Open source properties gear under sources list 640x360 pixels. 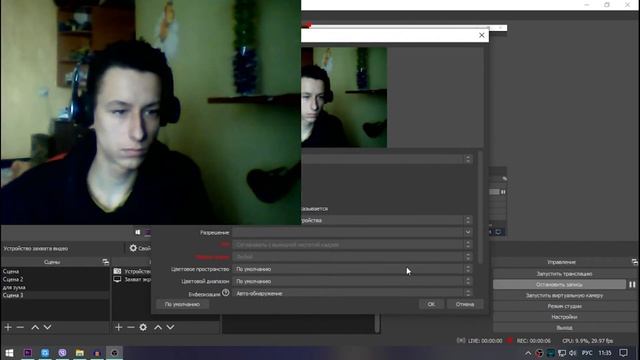pyautogui.click(x=143, y=327)
